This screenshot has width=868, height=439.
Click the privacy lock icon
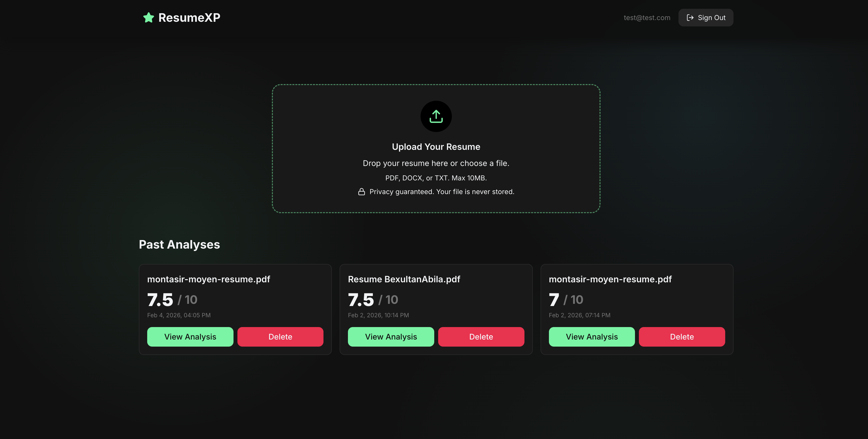(361, 192)
